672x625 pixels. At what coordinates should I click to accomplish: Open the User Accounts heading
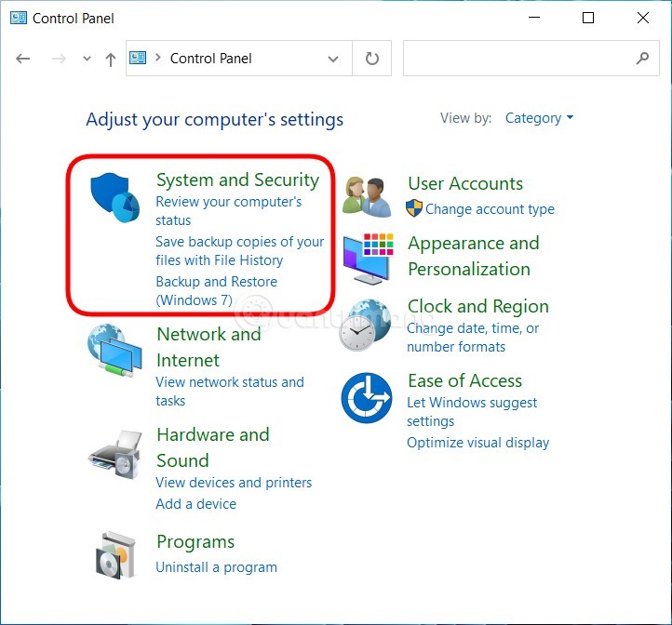pos(465,183)
